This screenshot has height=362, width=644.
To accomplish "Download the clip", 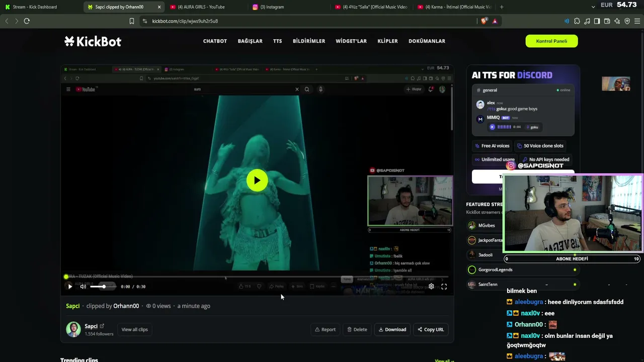I will [392, 330].
